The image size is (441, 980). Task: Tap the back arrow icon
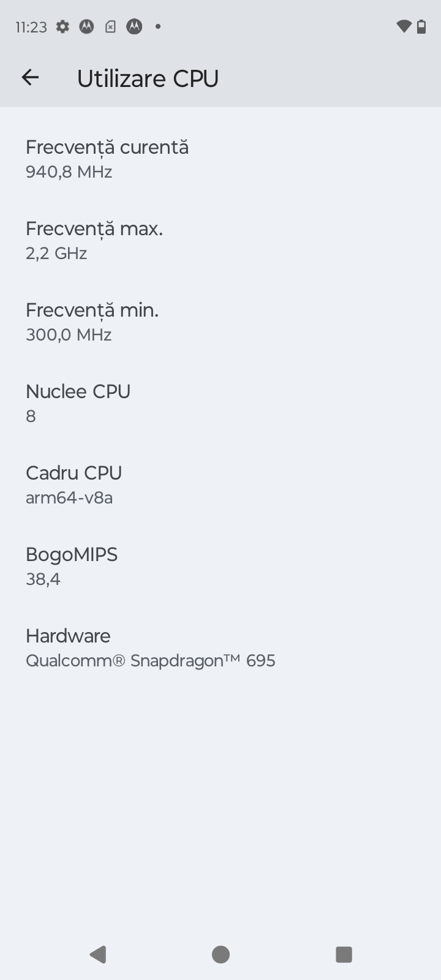[30, 78]
